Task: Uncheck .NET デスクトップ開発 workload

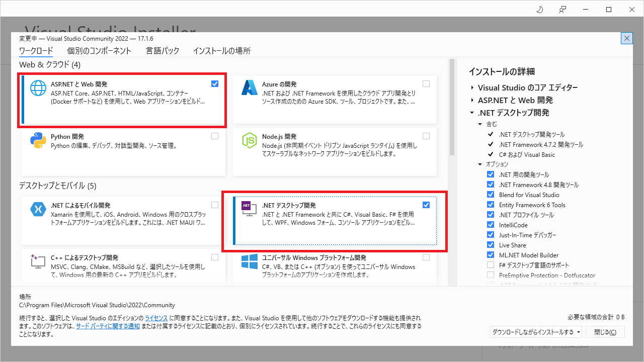Action: (426, 205)
